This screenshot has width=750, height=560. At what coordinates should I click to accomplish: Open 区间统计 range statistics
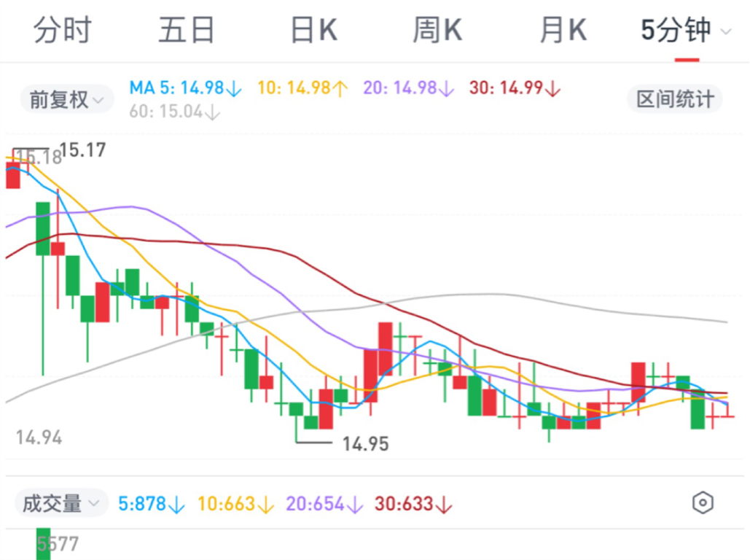coord(675,99)
